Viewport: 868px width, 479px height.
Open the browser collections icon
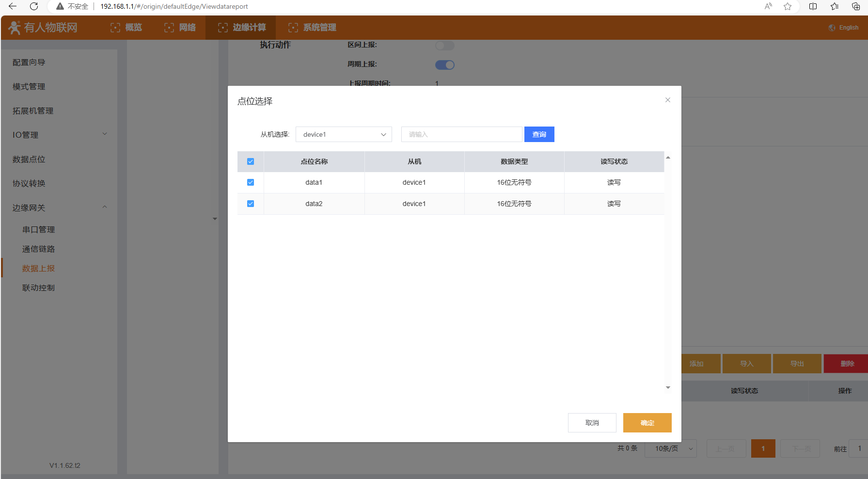856,6
